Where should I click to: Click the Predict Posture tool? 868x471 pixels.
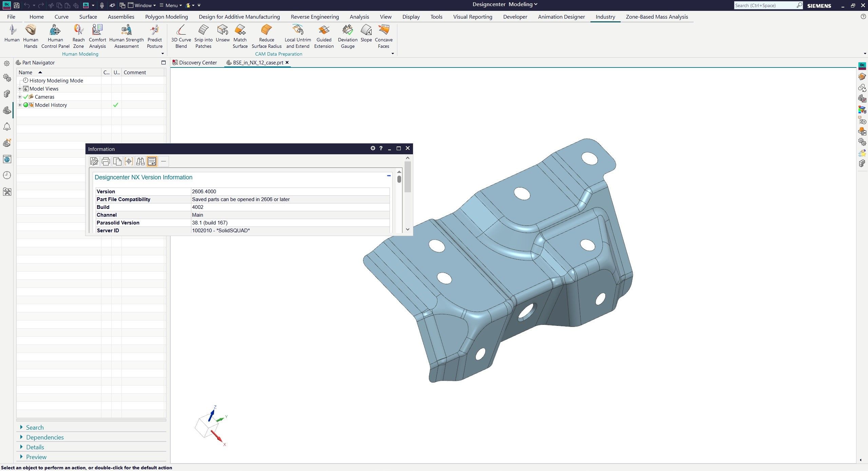pyautogui.click(x=155, y=36)
